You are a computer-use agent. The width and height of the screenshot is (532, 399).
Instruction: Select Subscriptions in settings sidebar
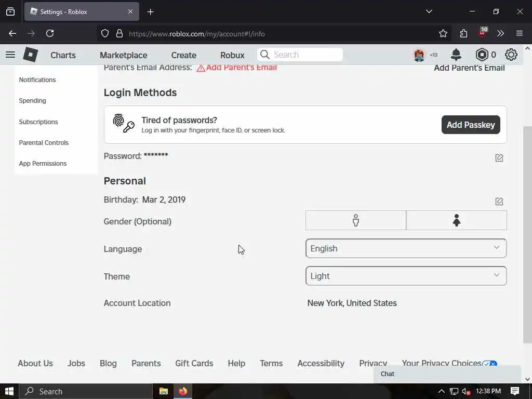38,122
